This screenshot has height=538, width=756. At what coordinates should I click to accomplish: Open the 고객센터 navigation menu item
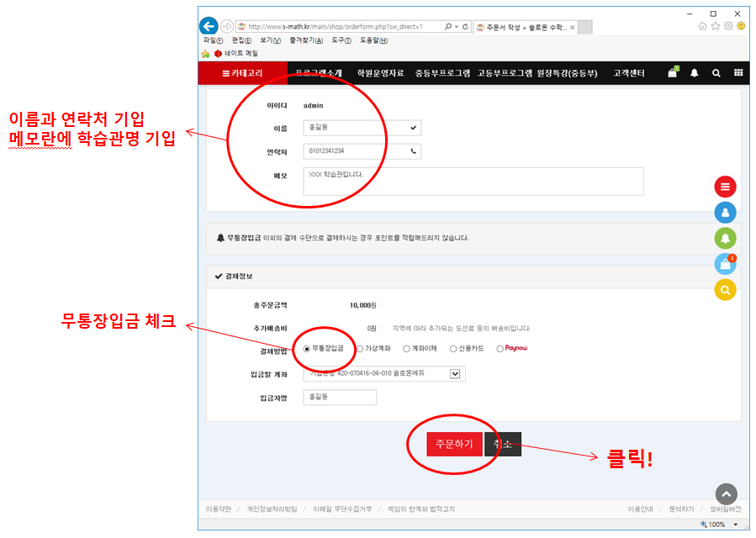628,73
